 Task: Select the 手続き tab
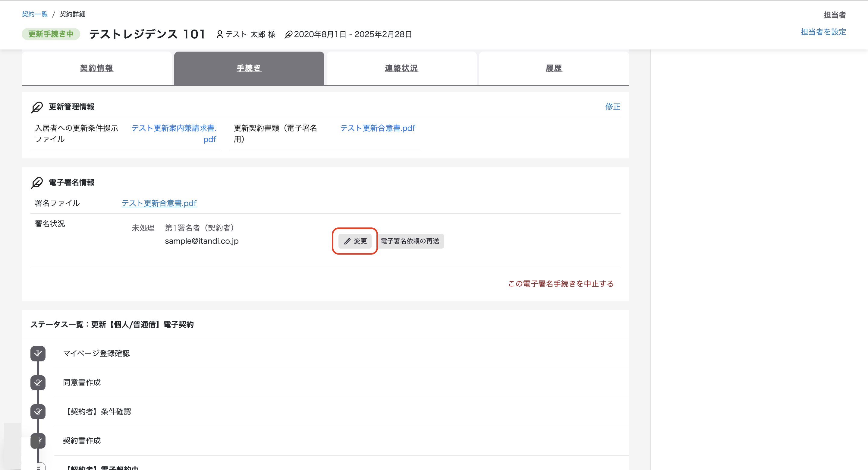tap(249, 68)
